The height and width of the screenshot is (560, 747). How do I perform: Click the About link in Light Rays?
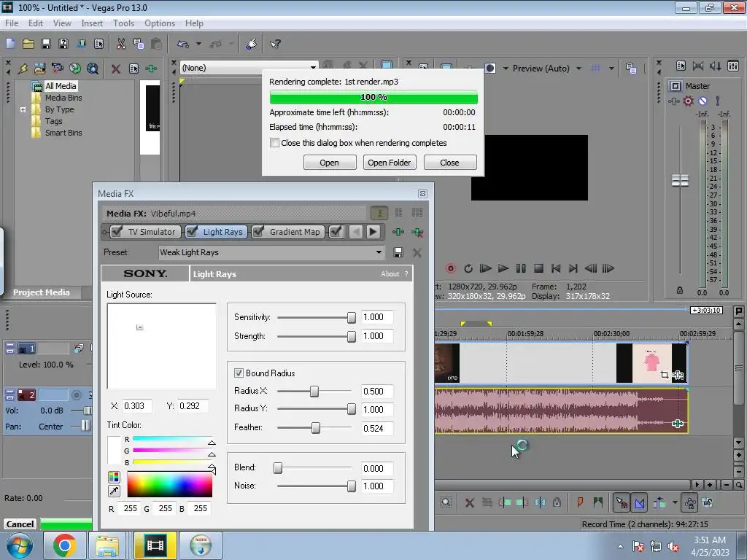tap(390, 274)
